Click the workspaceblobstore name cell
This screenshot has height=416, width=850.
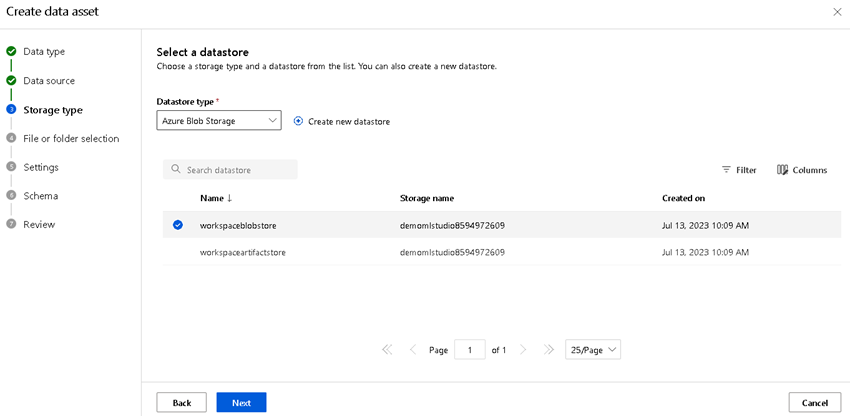[x=238, y=226]
